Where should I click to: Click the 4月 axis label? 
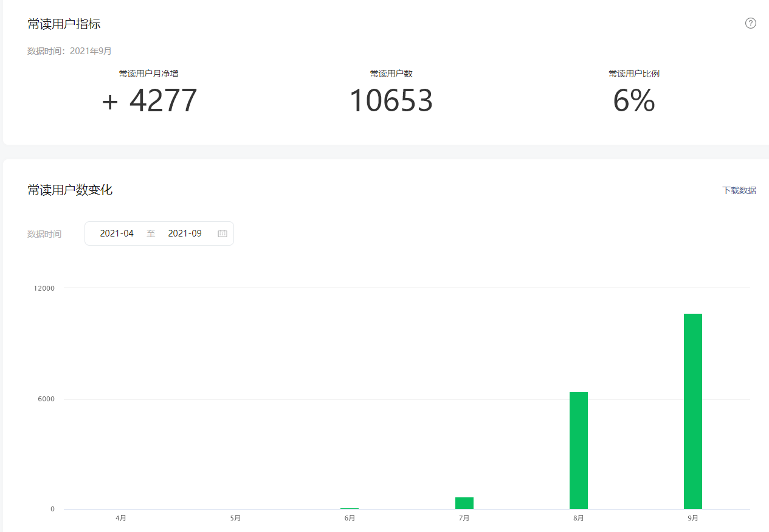[121, 518]
